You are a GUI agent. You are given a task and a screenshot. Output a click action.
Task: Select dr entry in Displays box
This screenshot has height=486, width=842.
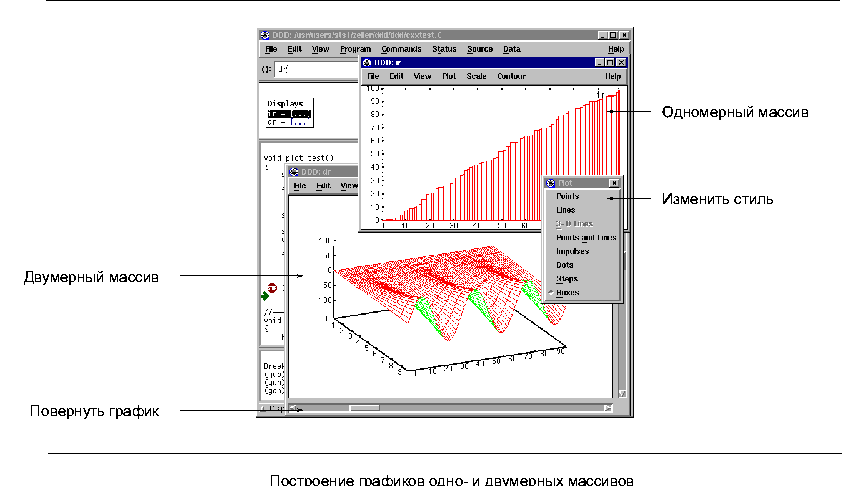click(287, 122)
